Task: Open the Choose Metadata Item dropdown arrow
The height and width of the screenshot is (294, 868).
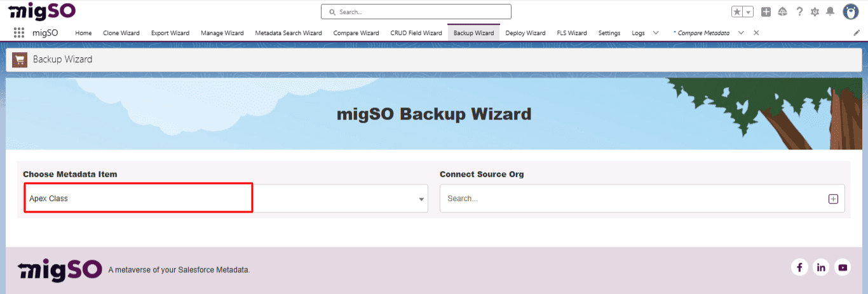Action: (x=421, y=199)
